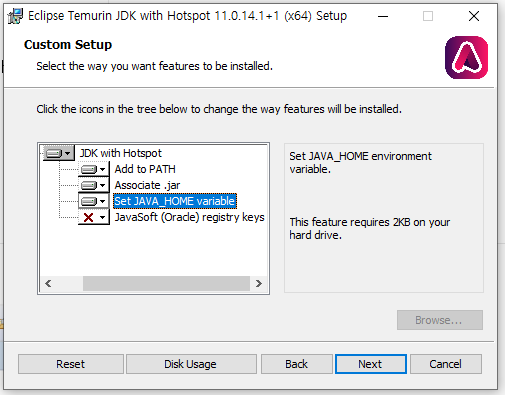This screenshot has width=505, height=395.
Task: Click the Associate .jar drive icon
Action: coord(89,185)
